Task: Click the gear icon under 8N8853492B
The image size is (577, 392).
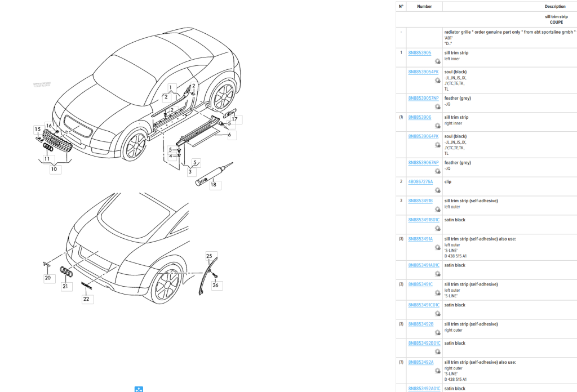Action: click(437, 332)
